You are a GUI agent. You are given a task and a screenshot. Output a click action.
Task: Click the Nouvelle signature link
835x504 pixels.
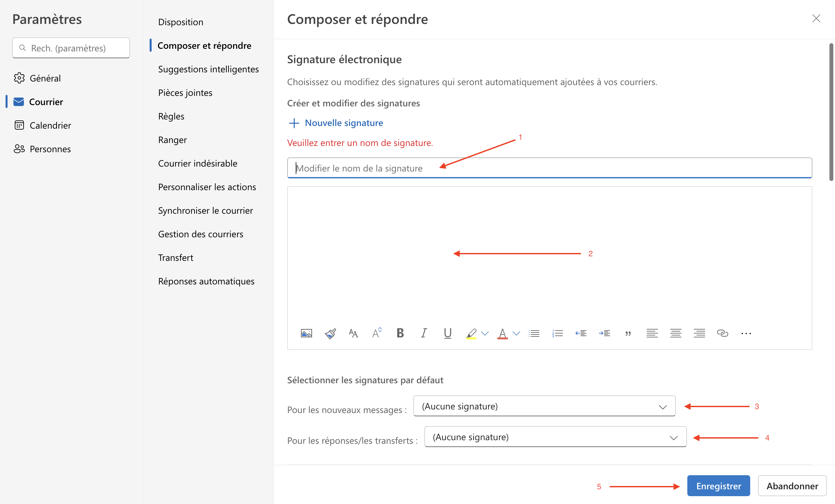pyautogui.click(x=343, y=123)
